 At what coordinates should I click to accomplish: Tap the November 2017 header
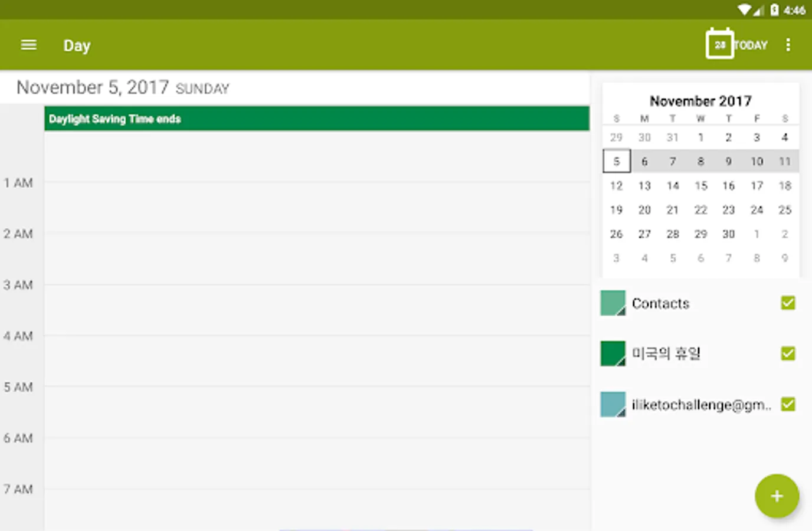tap(700, 100)
